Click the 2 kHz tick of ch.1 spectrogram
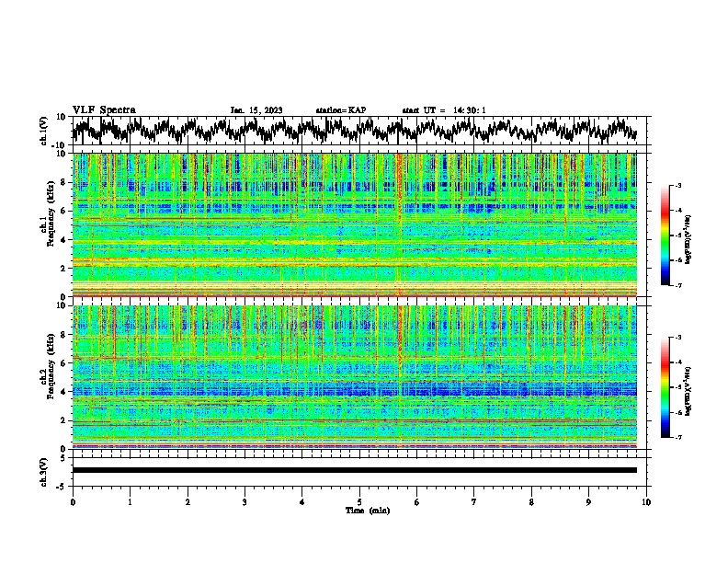Viewport: 728px width, 563px height. pyautogui.click(x=63, y=269)
